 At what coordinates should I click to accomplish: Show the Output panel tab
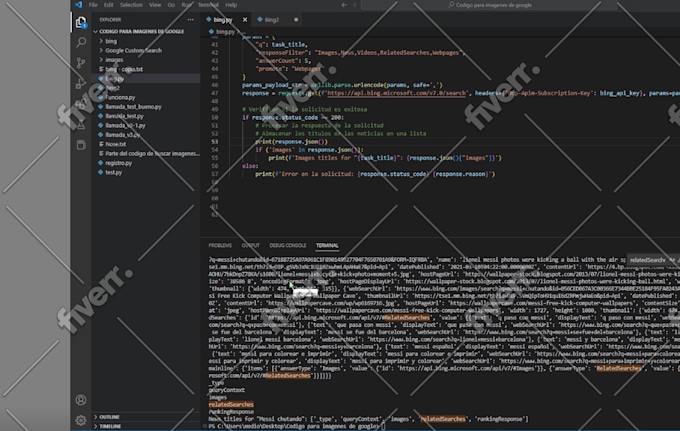pos(250,245)
